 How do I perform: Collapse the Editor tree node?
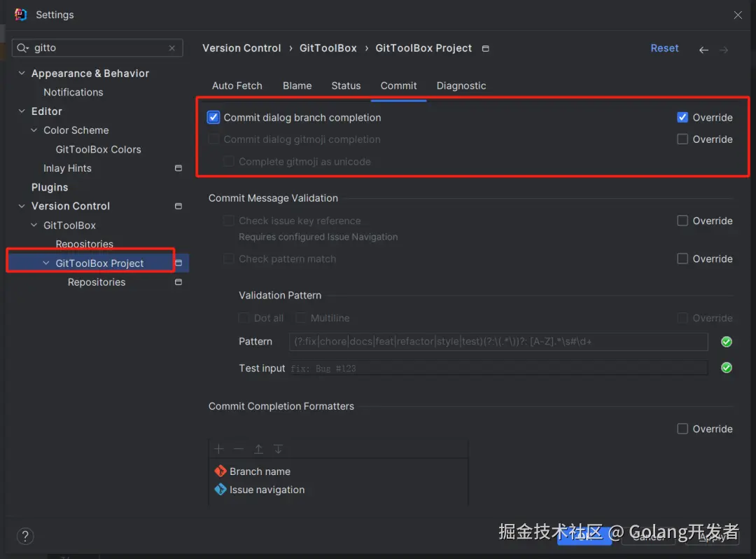click(x=22, y=111)
